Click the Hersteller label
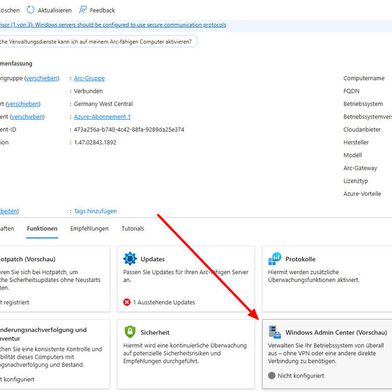The height and width of the screenshot is (392, 392). 356,142
